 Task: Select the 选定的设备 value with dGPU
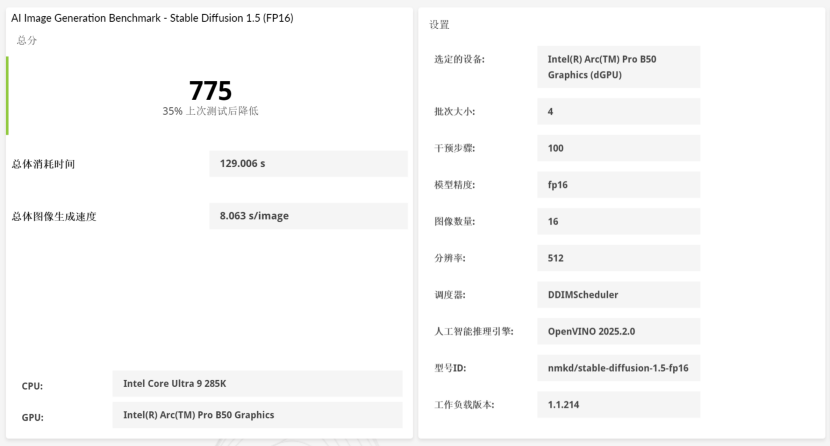618,67
